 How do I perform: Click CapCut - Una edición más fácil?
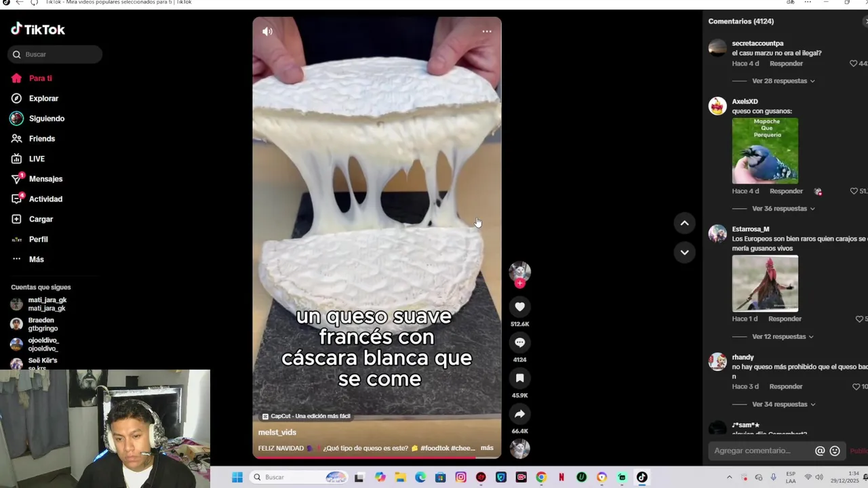307,416
